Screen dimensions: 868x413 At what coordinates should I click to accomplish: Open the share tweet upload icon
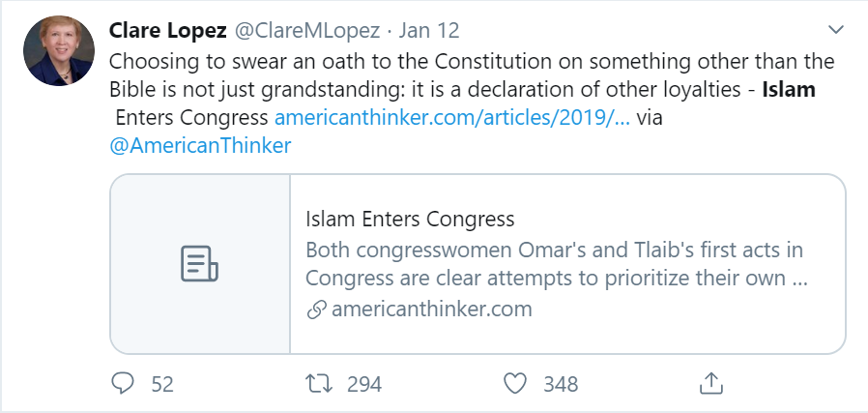coord(710,384)
